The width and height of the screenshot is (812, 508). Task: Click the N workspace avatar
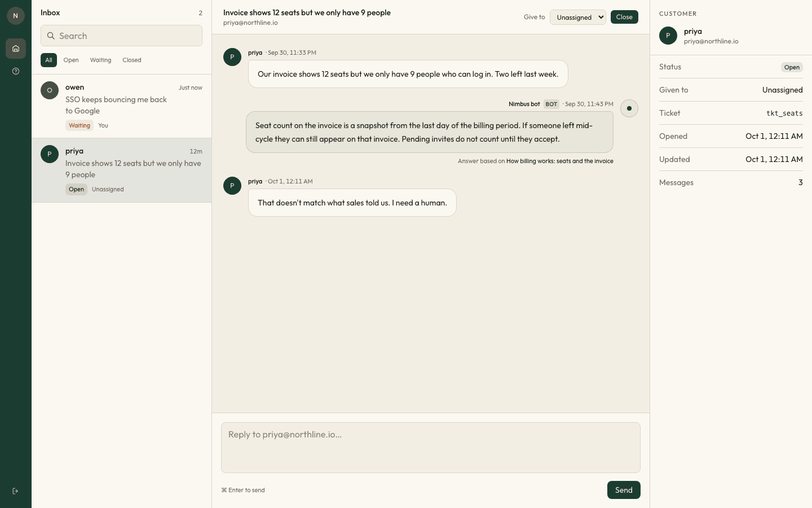point(16,16)
